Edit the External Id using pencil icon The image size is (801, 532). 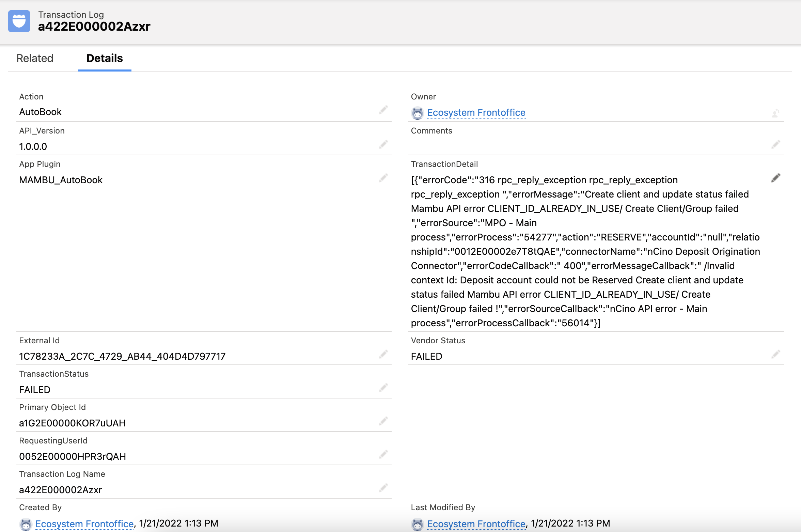[x=383, y=354]
